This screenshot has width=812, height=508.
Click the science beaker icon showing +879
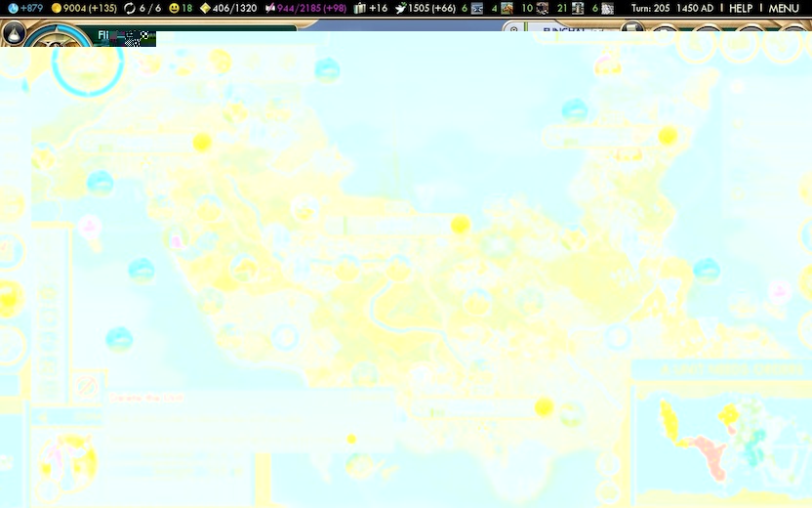pos(12,8)
